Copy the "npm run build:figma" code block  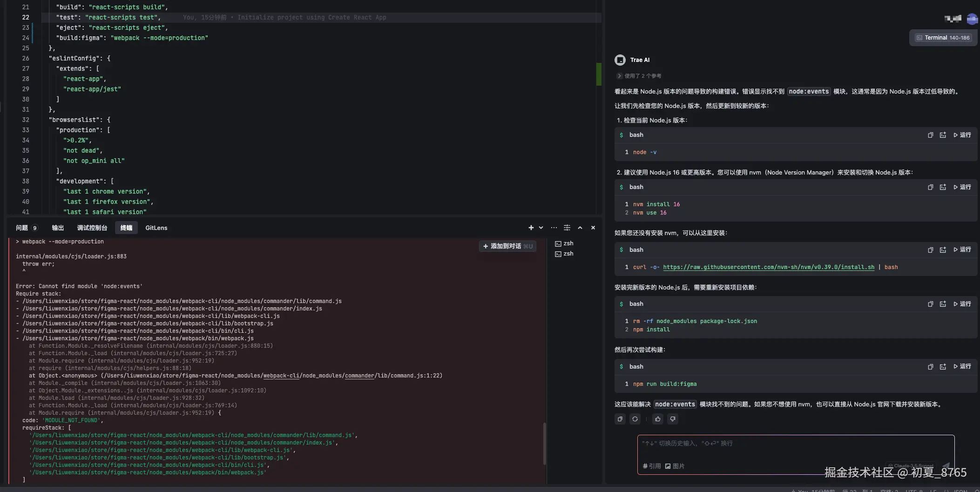pyautogui.click(x=930, y=367)
